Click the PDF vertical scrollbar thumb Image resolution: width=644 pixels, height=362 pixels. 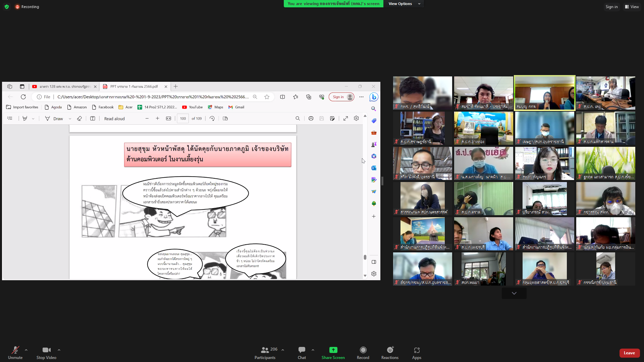point(365,257)
